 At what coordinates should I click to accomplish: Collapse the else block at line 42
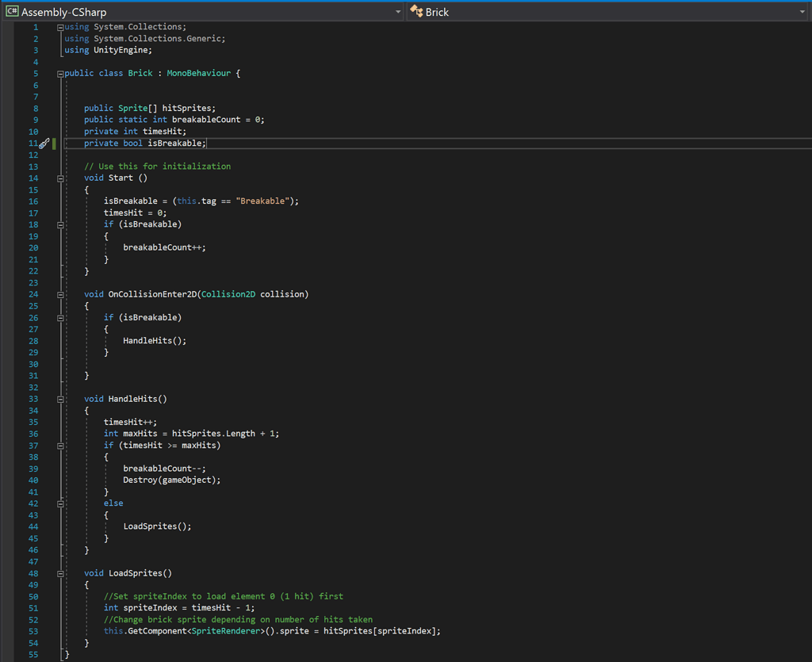[60, 504]
